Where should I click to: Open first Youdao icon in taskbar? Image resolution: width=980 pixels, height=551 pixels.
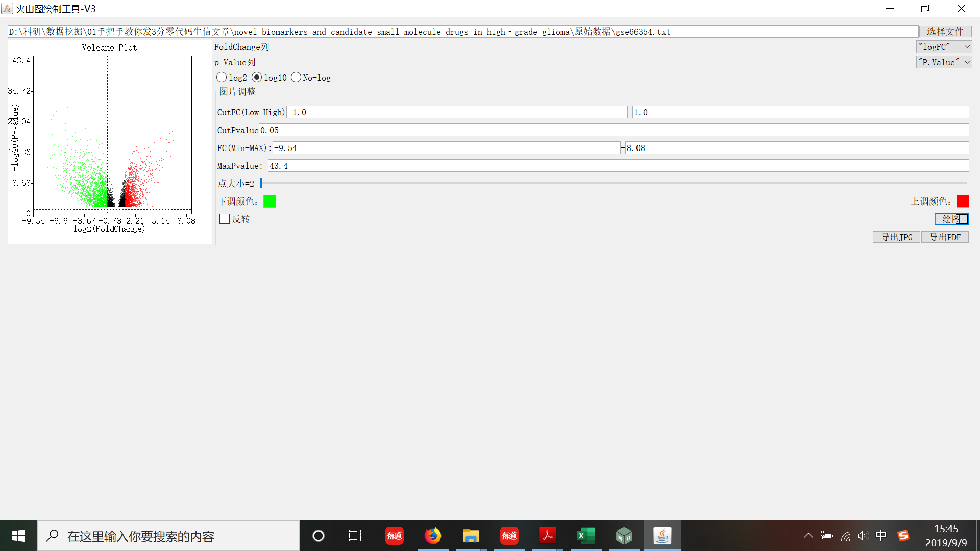coord(395,536)
